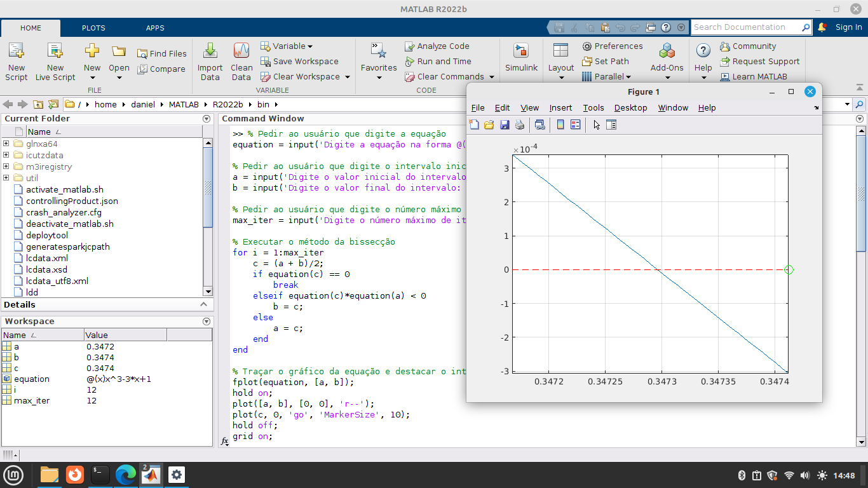Click Request Support in toolstrip
The height and width of the screenshot is (488, 868).
[x=759, y=61]
